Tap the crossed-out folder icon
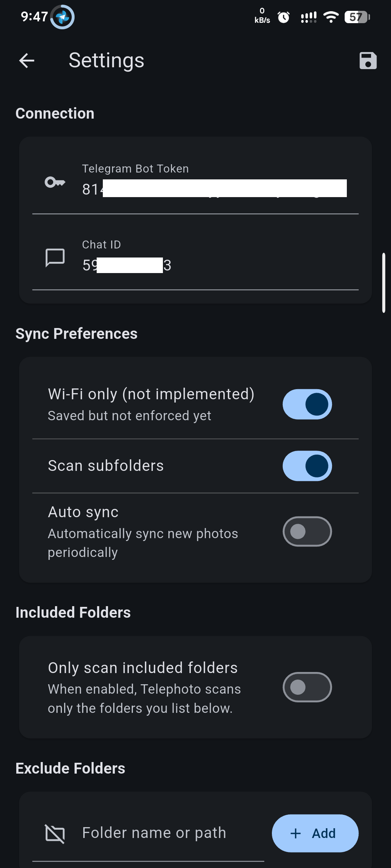 55,834
